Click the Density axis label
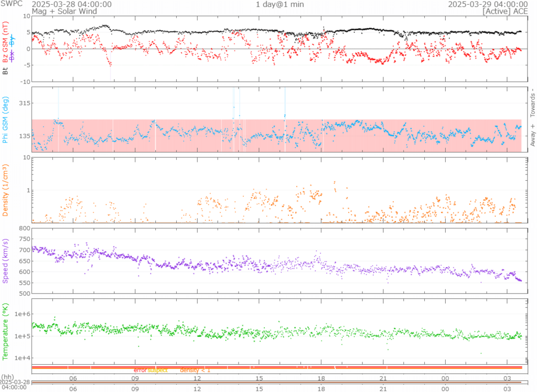The width and height of the screenshot is (537, 392). click(6, 191)
